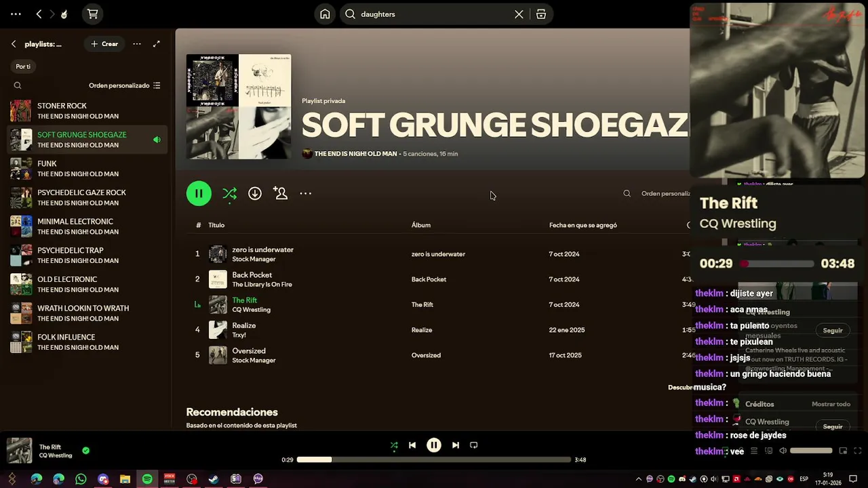The height and width of the screenshot is (488, 868).
Task: Adjust the volume slider in the player bar
Action: pyautogui.click(x=811, y=451)
